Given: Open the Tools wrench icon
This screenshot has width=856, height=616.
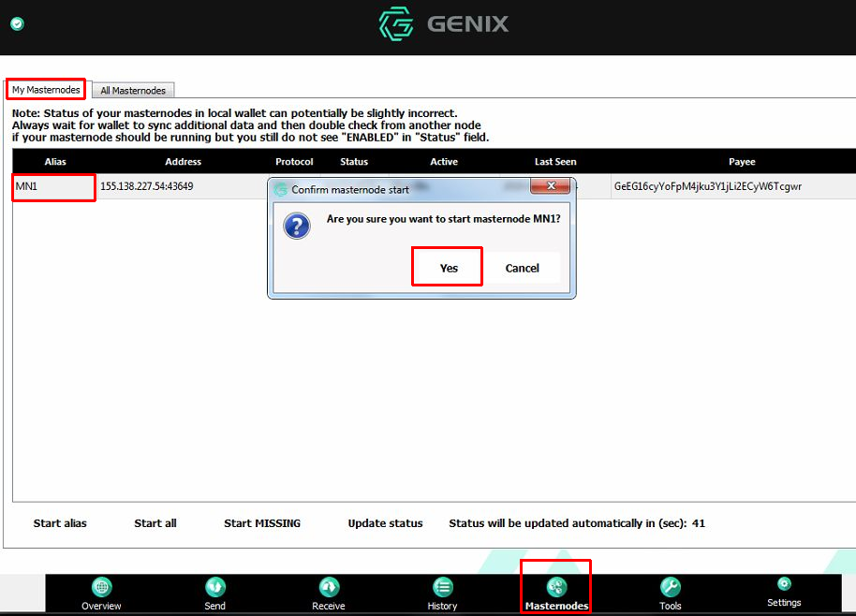Looking at the screenshot, I should tap(670, 588).
